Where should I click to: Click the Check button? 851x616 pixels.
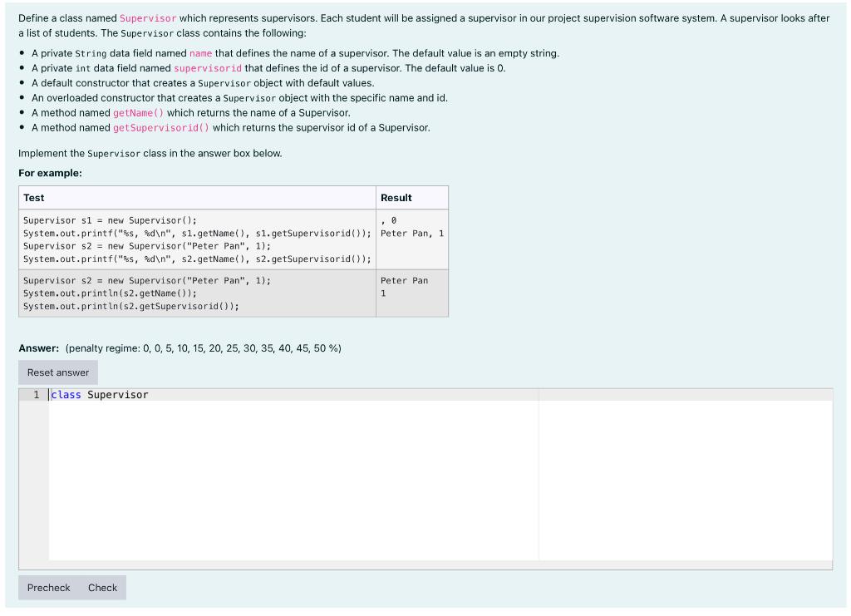coord(102,588)
